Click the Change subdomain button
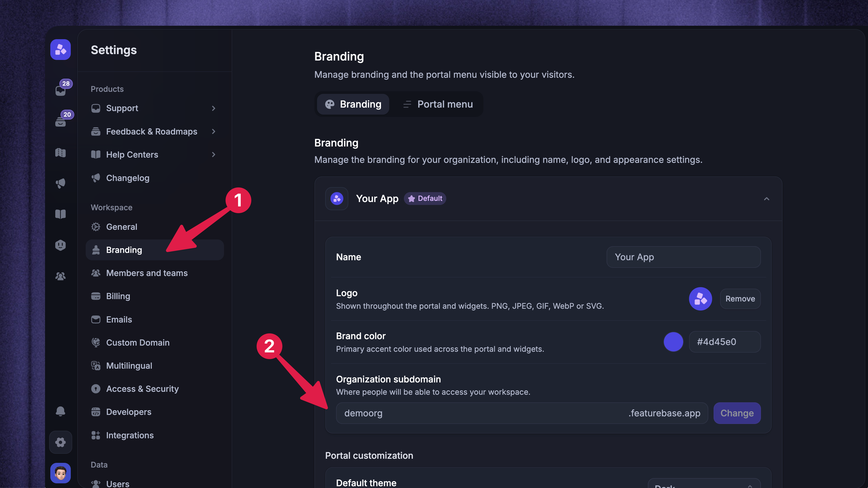This screenshot has width=868, height=488. (737, 413)
